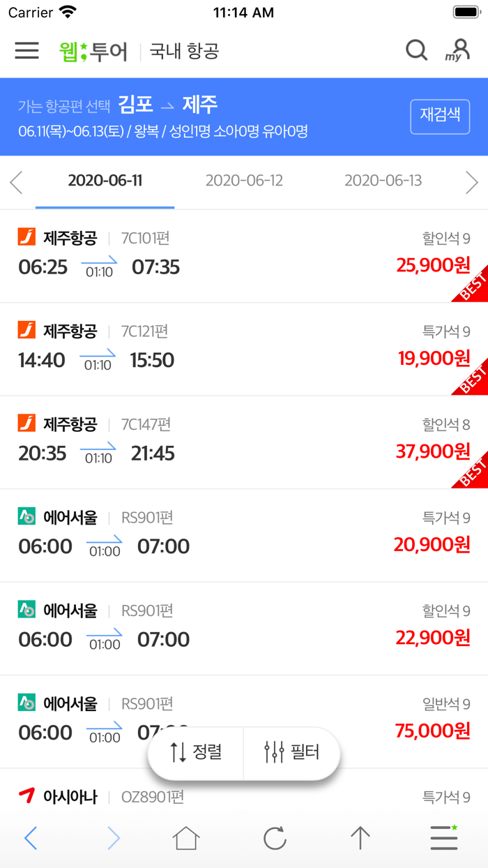This screenshot has width=488, height=868.
Task: Collapse to previous dates with left chevron
Action: point(15,181)
